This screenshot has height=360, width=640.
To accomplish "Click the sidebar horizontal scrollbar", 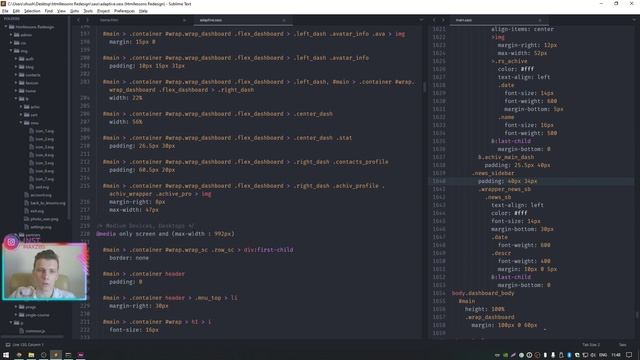I will (x=33, y=337).
